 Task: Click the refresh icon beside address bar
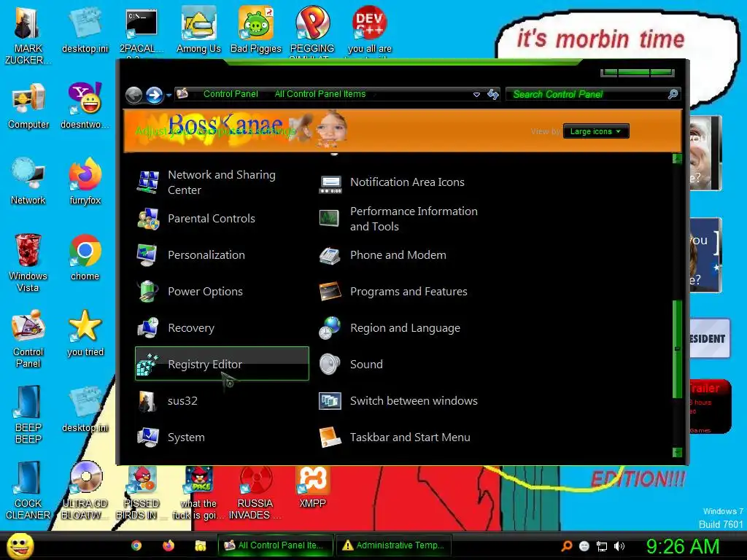pyautogui.click(x=493, y=94)
